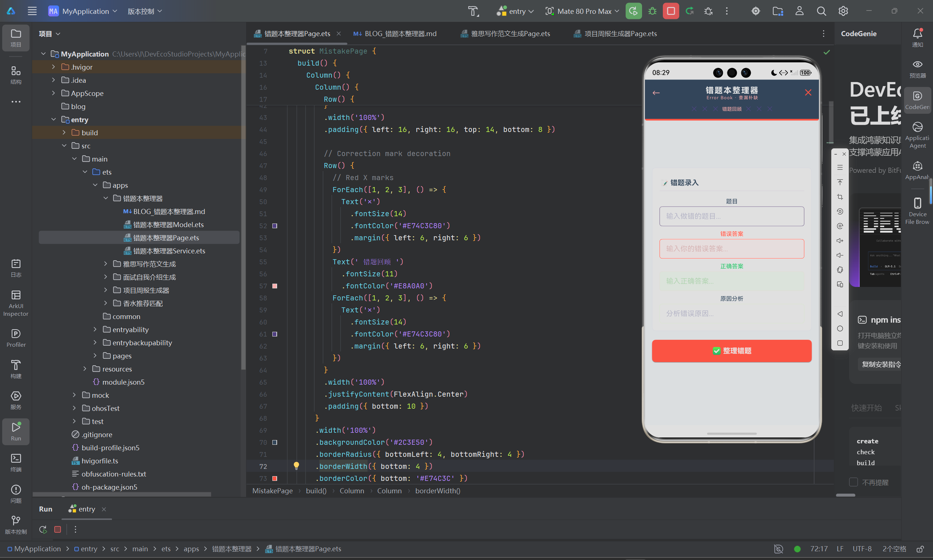Click the 2个空格 indent setting
The height and width of the screenshot is (560, 933).
[x=894, y=549]
